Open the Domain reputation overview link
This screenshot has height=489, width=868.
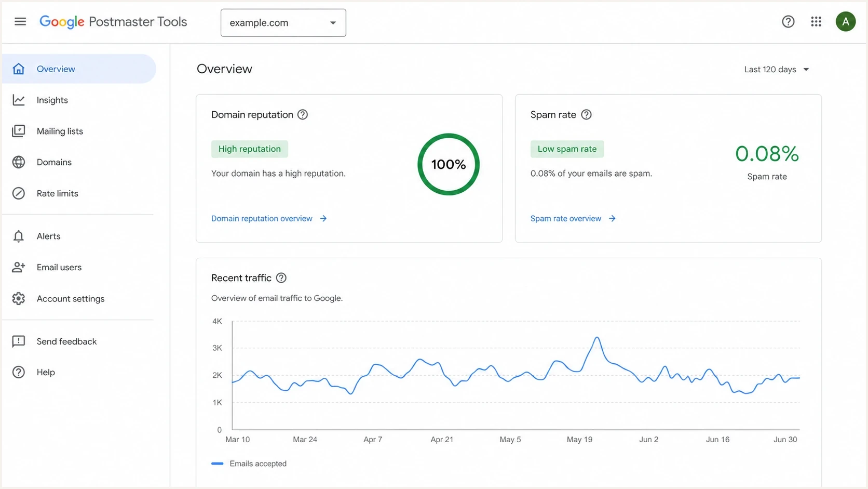(262, 218)
